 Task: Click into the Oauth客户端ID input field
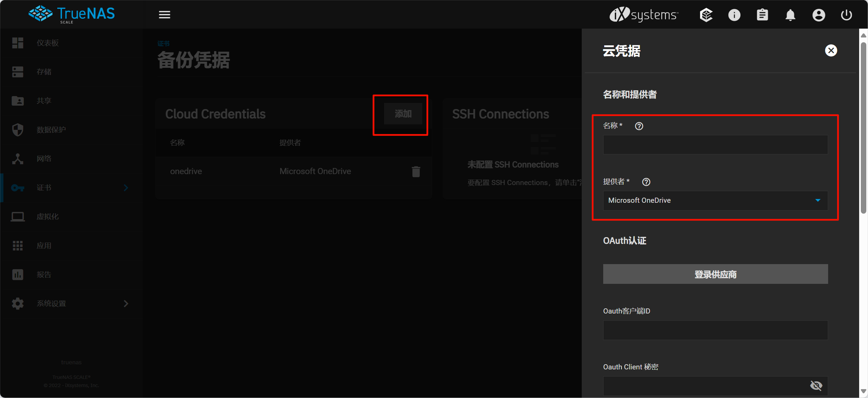click(715, 330)
